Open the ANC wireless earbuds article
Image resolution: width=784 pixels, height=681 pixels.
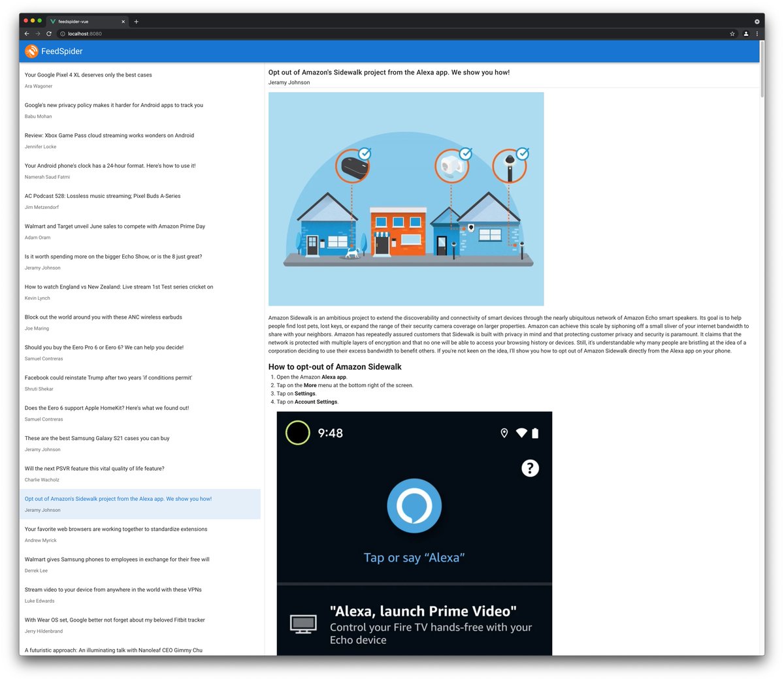(140, 323)
